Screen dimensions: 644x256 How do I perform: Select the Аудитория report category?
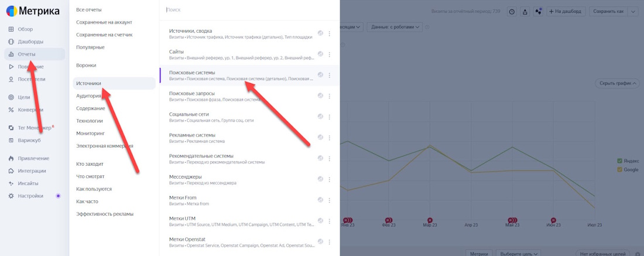pos(89,96)
